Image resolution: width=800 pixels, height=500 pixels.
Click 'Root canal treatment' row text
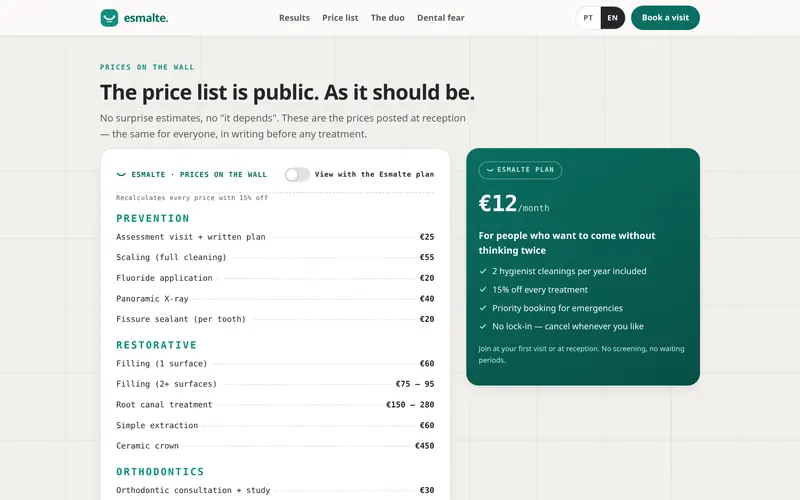(164, 405)
